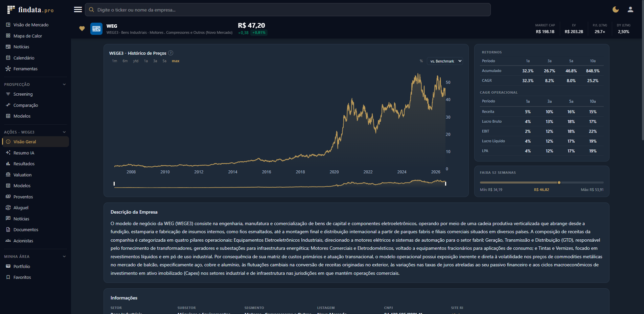Select 1a chart range
This screenshot has width=644, height=314.
[146, 61]
